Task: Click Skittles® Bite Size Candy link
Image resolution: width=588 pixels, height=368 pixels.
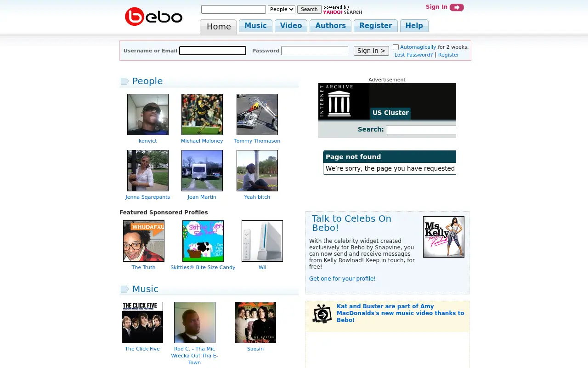Action: (x=203, y=267)
